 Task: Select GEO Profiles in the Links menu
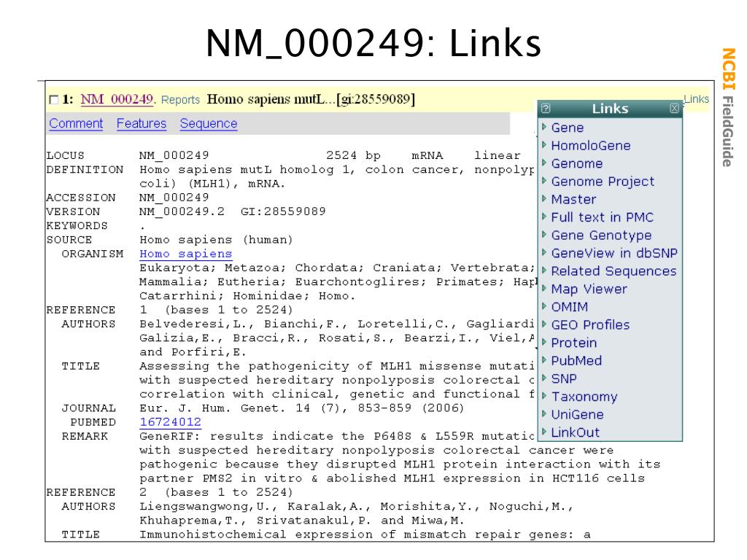[x=590, y=325]
